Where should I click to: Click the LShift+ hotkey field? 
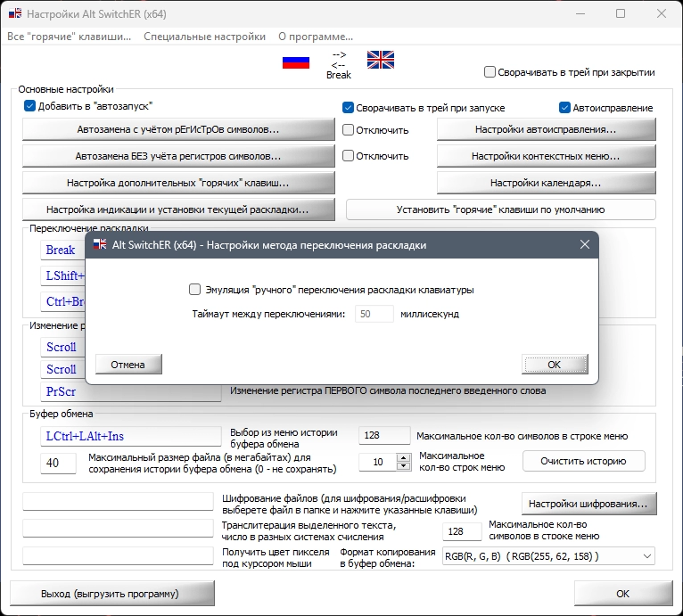point(63,275)
